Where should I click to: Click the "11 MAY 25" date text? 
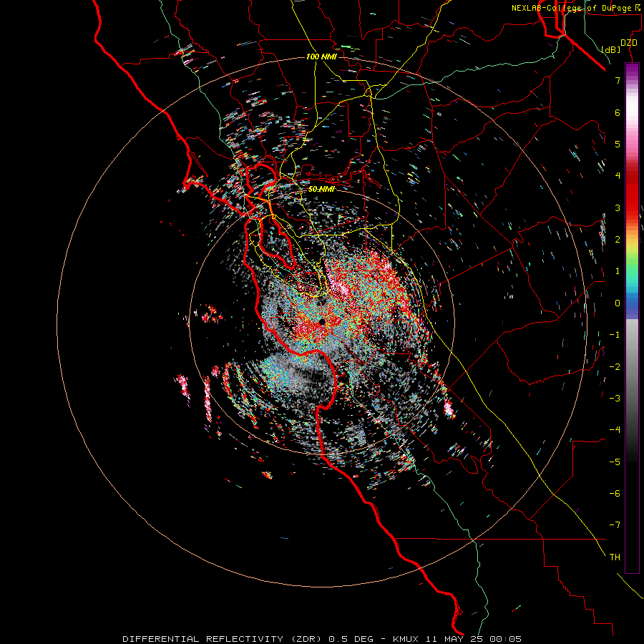tap(456, 639)
